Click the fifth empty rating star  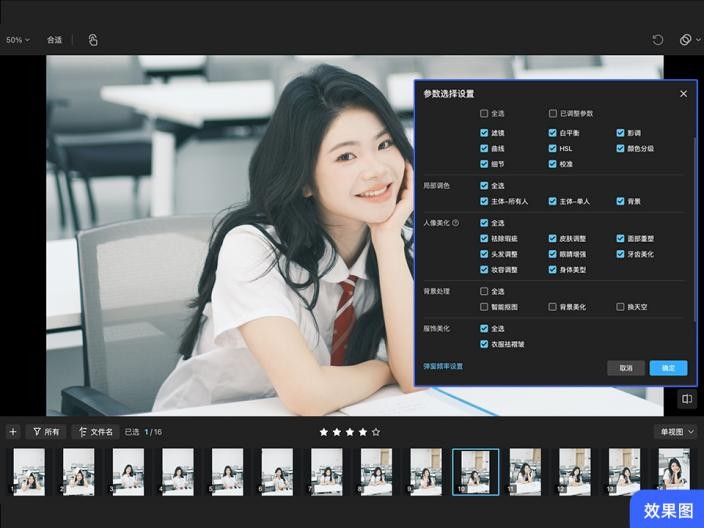pos(376,432)
